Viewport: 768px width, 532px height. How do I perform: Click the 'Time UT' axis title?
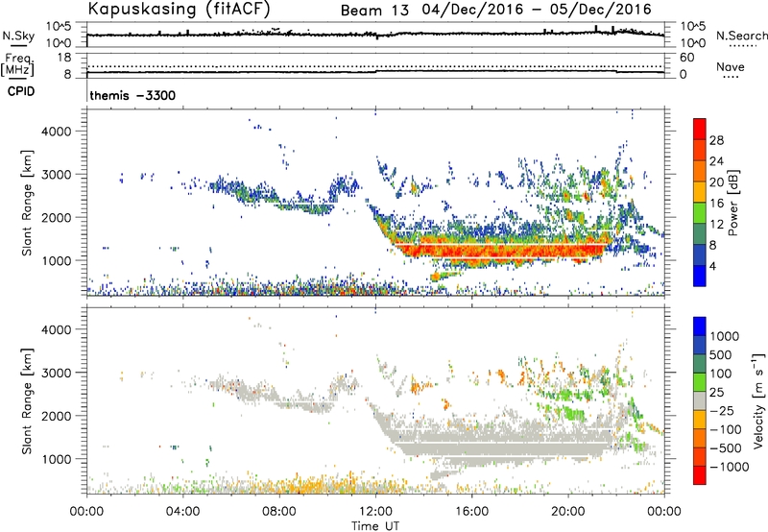click(375, 526)
